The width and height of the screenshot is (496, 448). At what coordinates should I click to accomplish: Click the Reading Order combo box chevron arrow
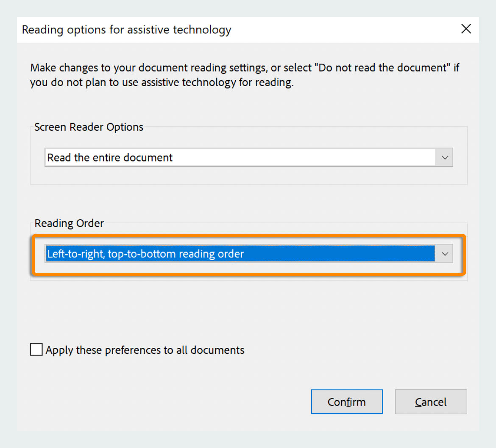445,254
